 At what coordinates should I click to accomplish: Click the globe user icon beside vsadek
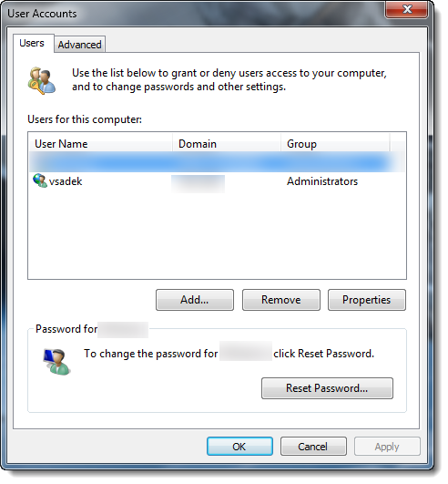pos(40,182)
